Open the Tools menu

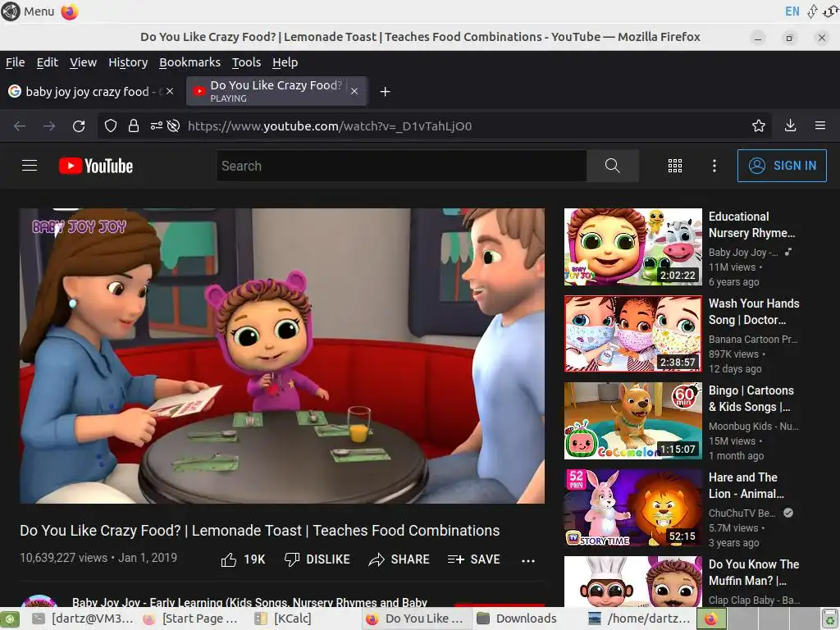tap(246, 62)
